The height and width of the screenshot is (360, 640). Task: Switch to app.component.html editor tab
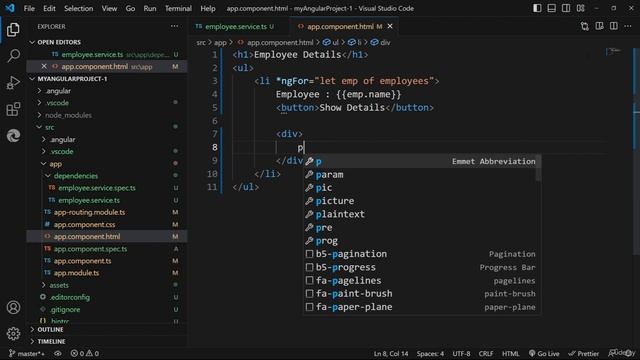click(345, 27)
